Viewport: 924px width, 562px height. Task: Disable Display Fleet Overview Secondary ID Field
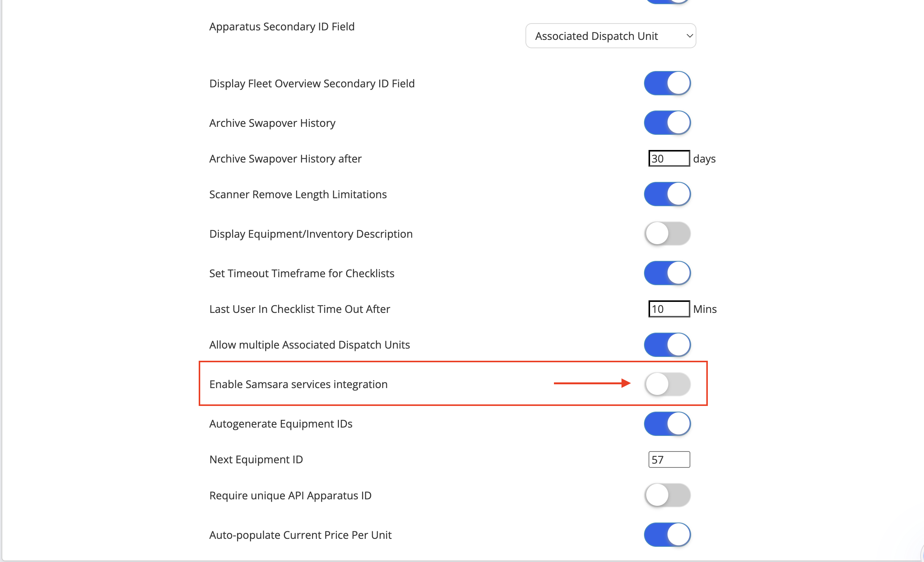668,83
